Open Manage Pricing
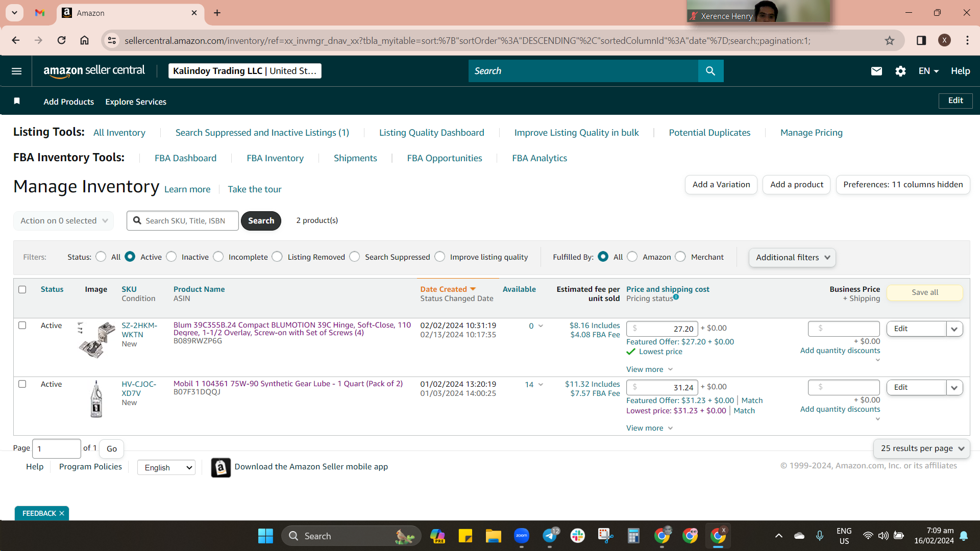The image size is (980, 551). tap(812, 133)
